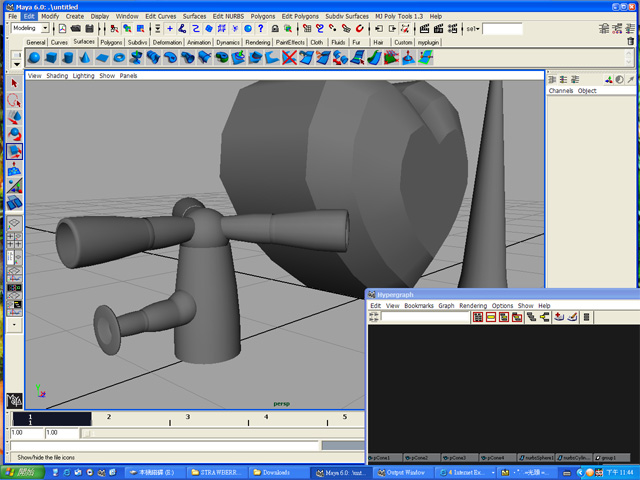Switch to Downloads taskbar button
The height and width of the screenshot is (480, 640).
coord(278,473)
